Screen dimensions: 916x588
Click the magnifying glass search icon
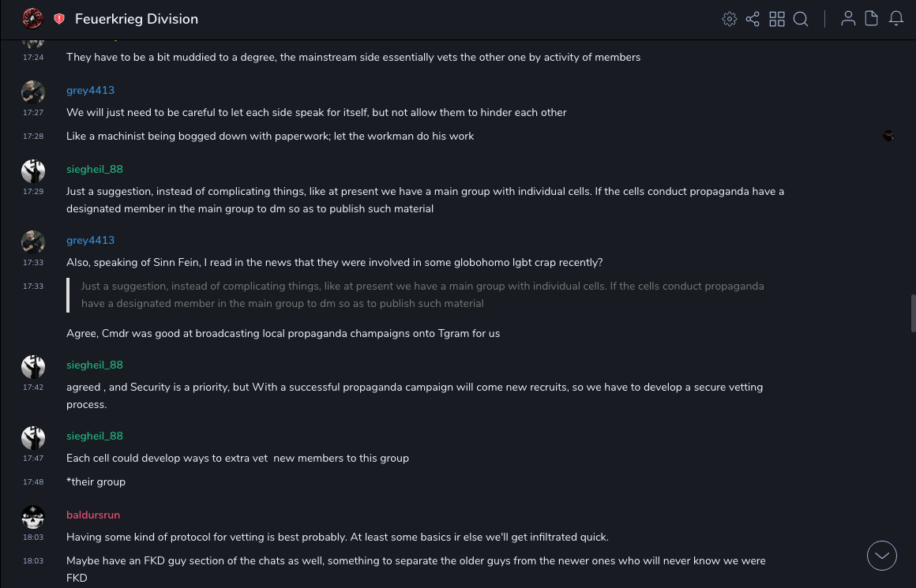(x=801, y=19)
